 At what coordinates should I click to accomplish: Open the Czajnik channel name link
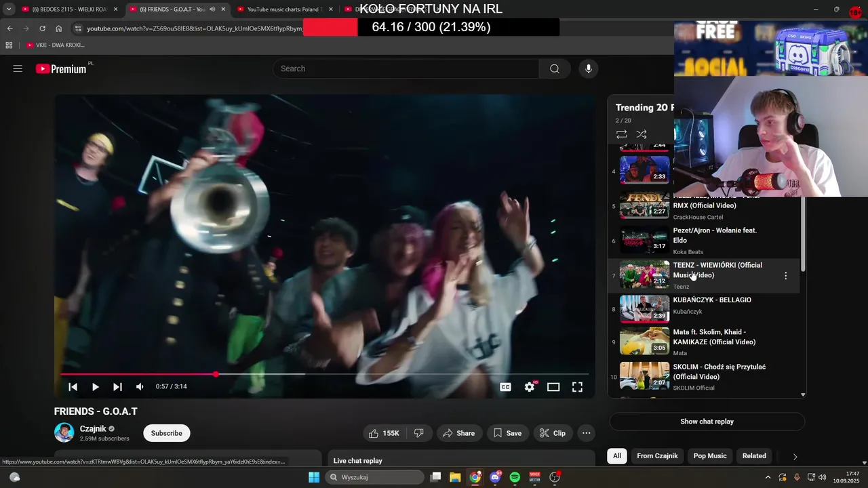tap(93, 428)
